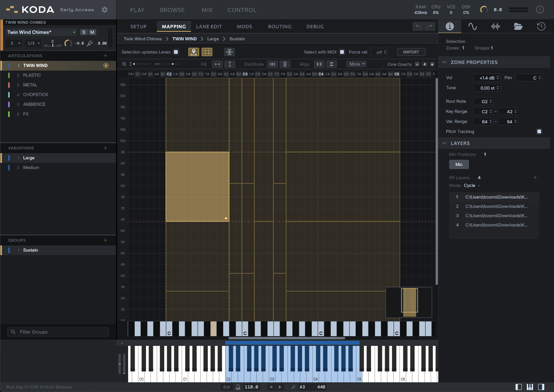This screenshot has width=554, height=392.
Task: Toggle keyboard panel layout icon
Action: [530, 387]
